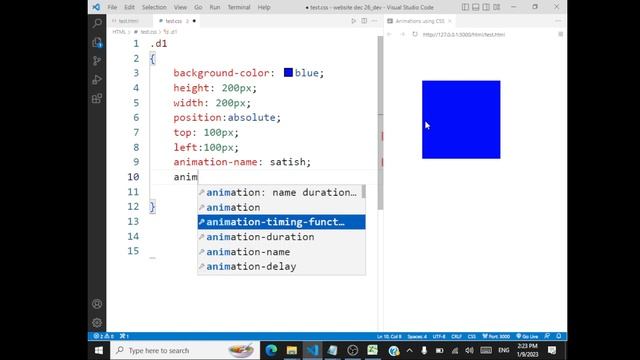Reload the browser preview page
Viewport: 640px width, 360px height.
415,34
